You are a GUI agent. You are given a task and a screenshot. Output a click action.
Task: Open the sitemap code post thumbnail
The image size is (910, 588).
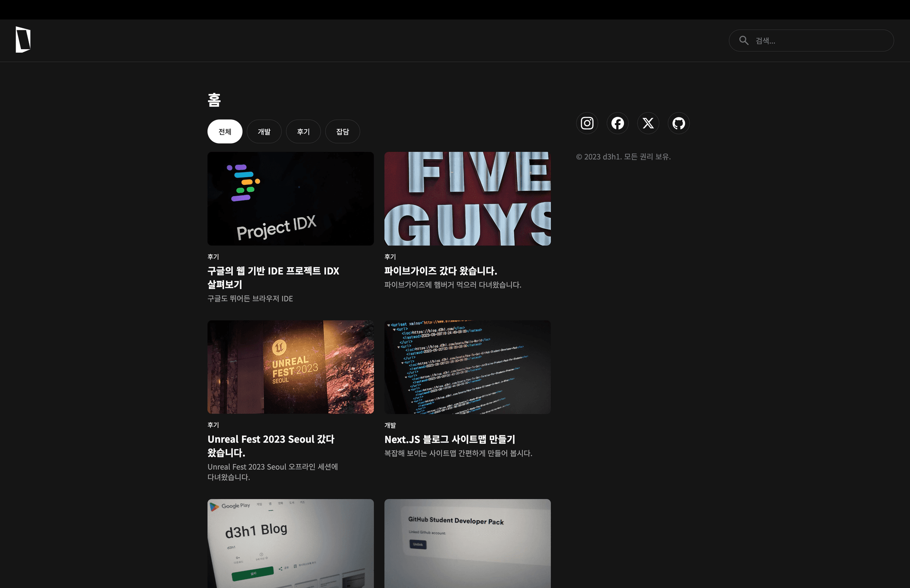[467, 367]
